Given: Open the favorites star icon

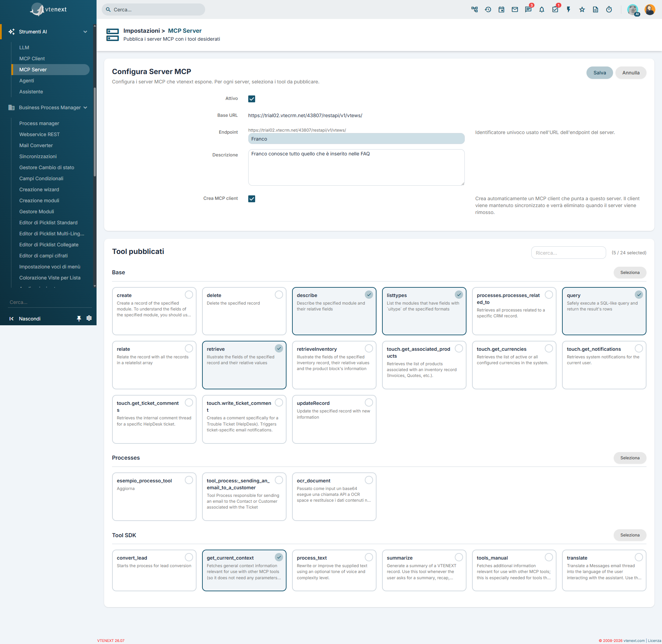Looking at the screenshot, I should click(x=582, y=10).
